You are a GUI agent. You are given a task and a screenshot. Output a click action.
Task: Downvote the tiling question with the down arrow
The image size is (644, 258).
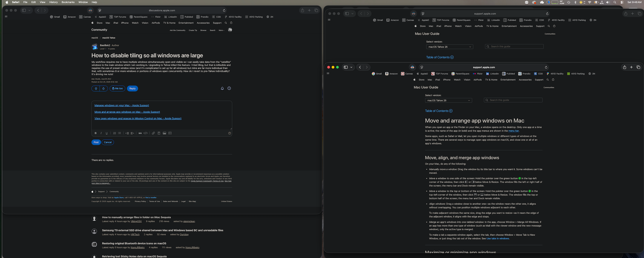tap(104, 89)
